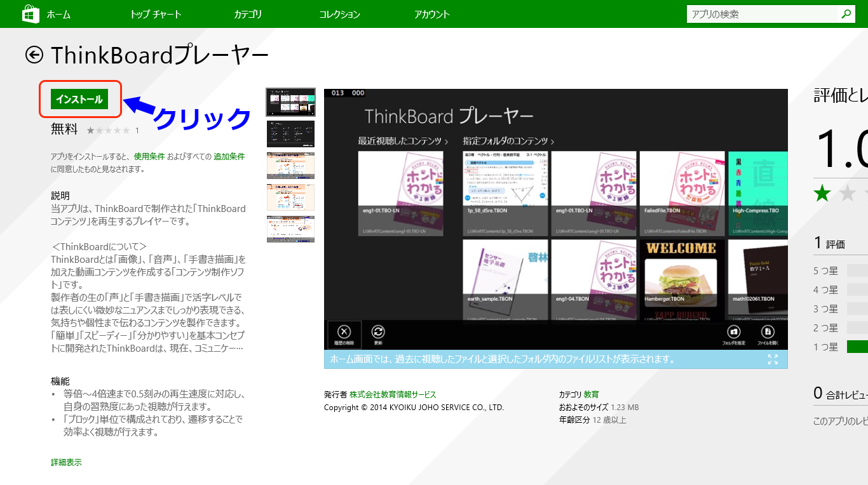Open the 教育 category link
The image size is (868, 485).
[591, 394]
